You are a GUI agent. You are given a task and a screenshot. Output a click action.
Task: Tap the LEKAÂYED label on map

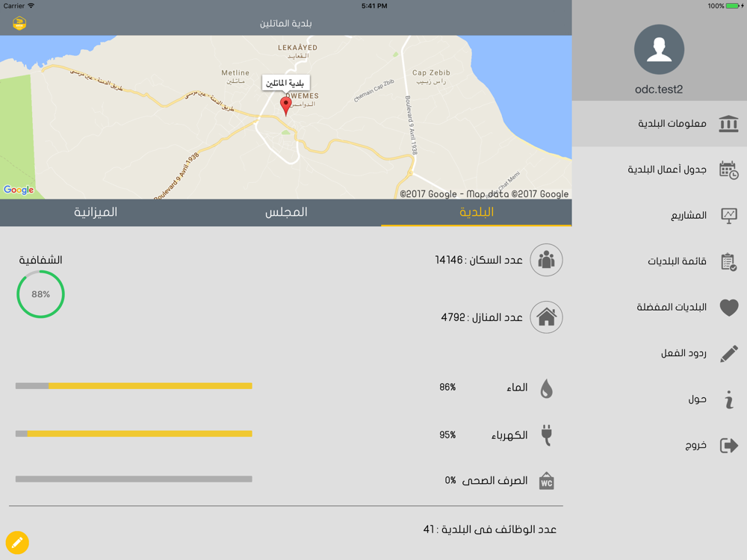click(298, 48)
